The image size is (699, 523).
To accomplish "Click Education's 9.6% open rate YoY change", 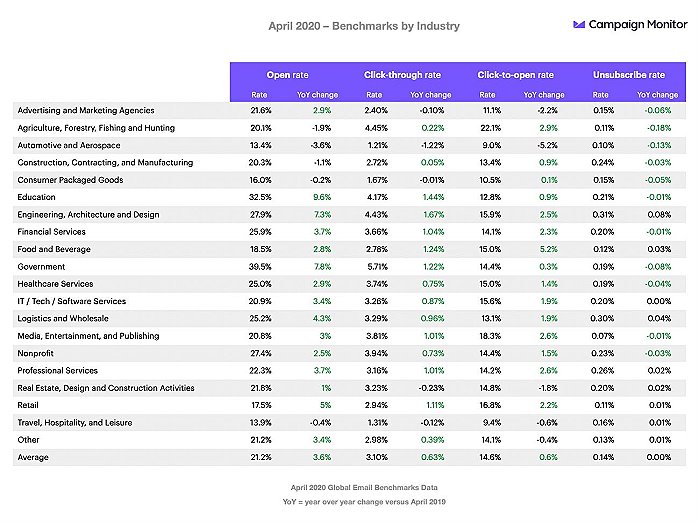I will [322, 197].
